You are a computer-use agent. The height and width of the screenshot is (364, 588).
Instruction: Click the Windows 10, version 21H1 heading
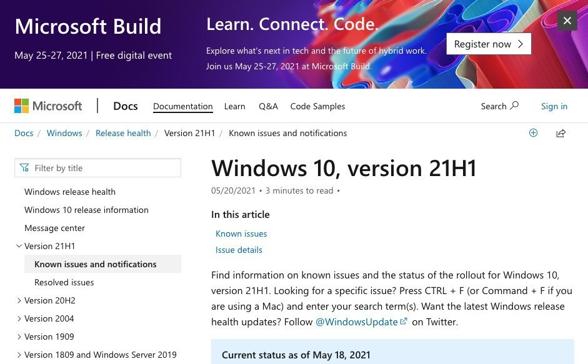tap(344, 168)
